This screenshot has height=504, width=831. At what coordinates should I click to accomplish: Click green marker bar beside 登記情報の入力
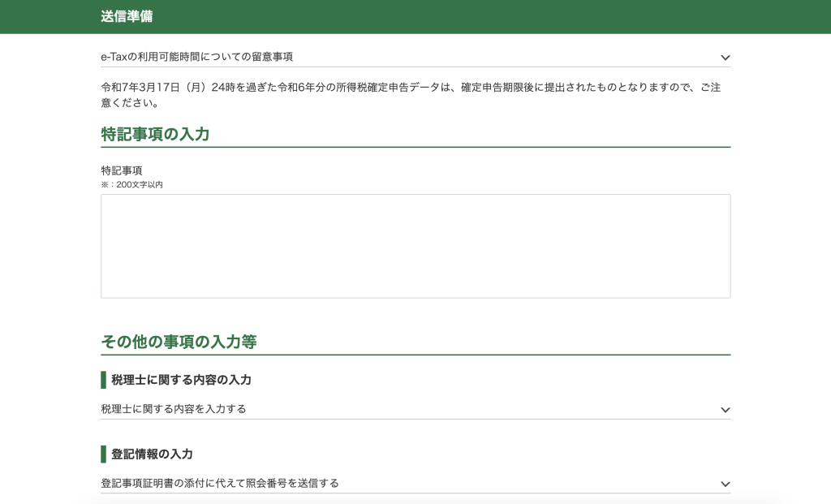(104, 454)
